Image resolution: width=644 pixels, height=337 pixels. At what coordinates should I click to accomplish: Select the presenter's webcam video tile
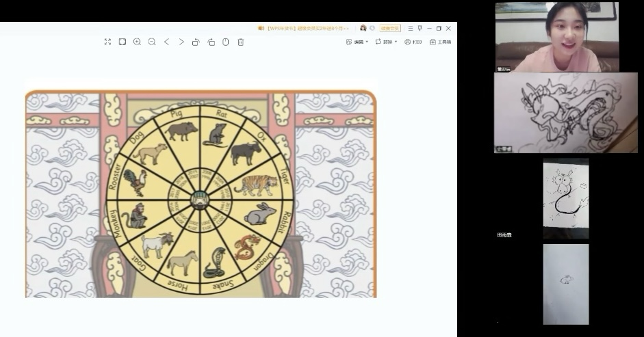tap(556, 36)
